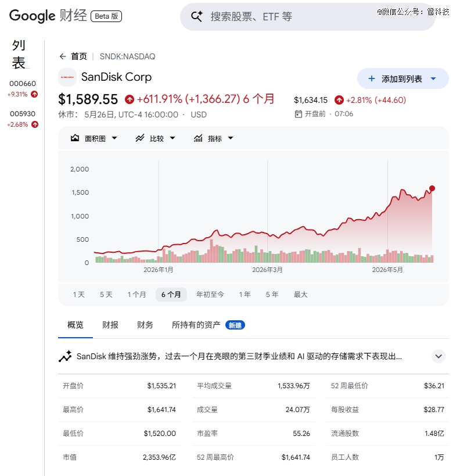Click the AI insight sparkle trend icon
This screenshot has height=476, width=460.
(65, 356)
